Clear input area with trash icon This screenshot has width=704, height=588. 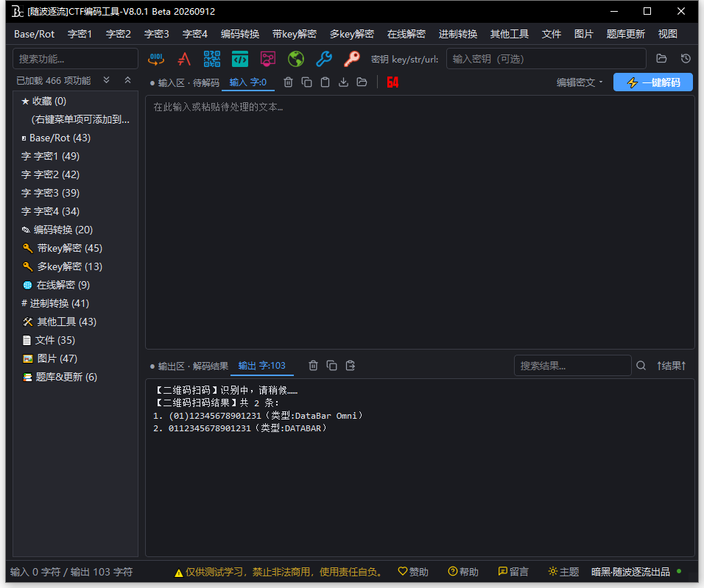point(288,82)
